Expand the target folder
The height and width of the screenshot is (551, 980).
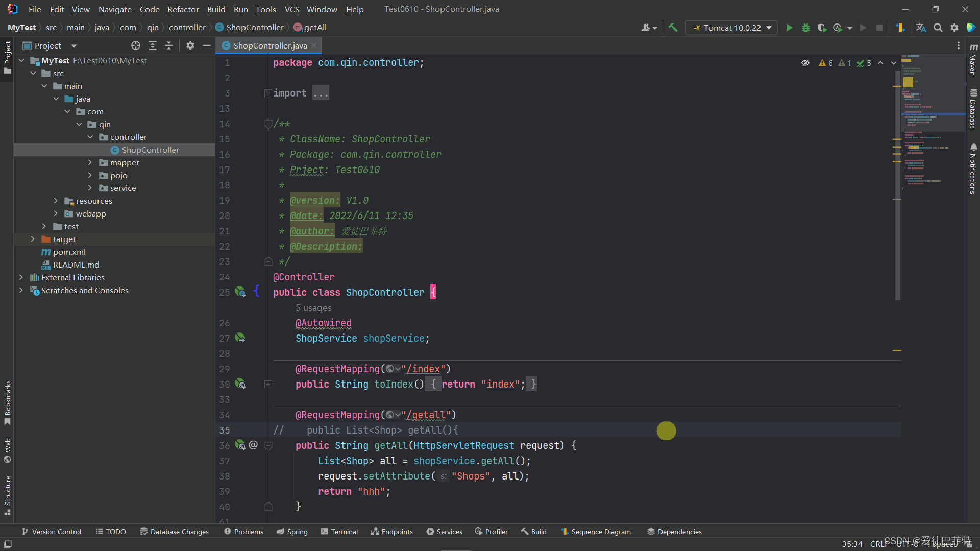33,239
